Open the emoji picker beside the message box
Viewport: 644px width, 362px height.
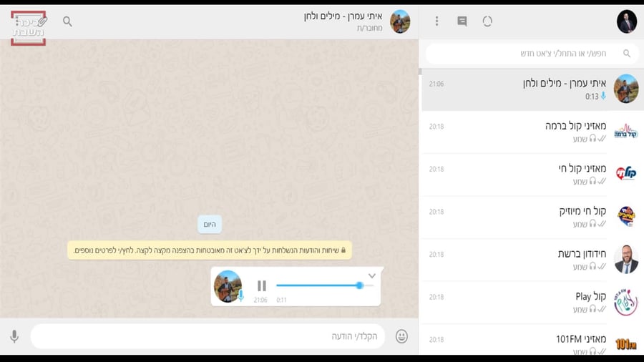click(x=401, y=336)
